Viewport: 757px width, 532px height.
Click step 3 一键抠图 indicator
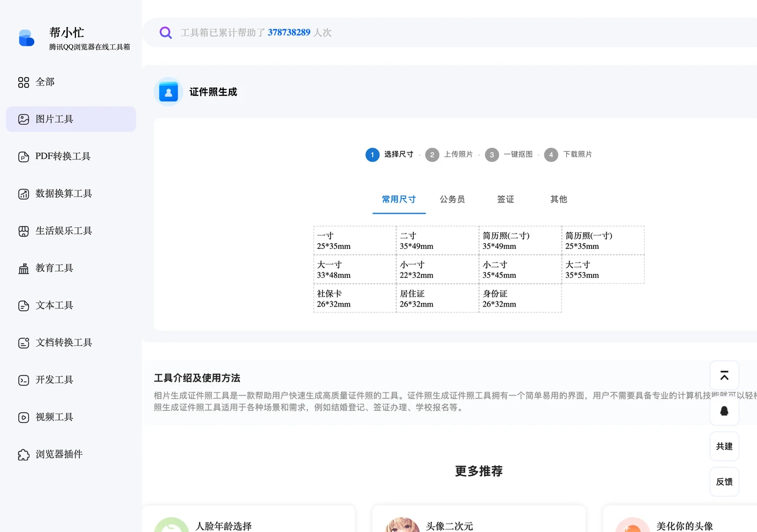[509, 155]
